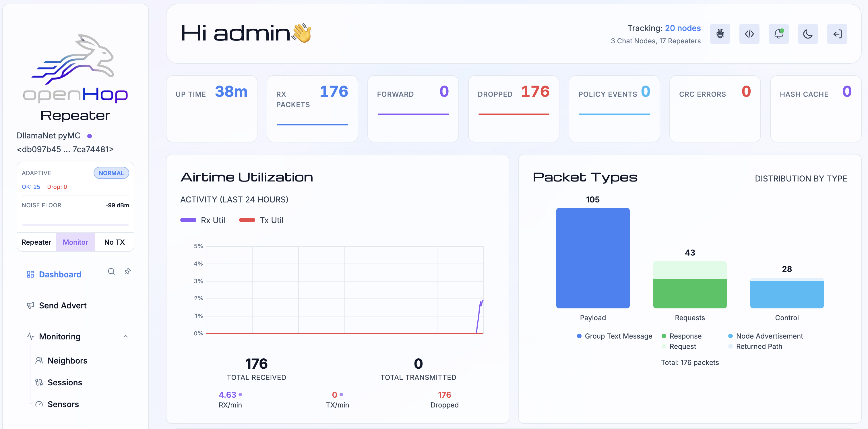Open the bug report icon button

[x=720, y=34]
